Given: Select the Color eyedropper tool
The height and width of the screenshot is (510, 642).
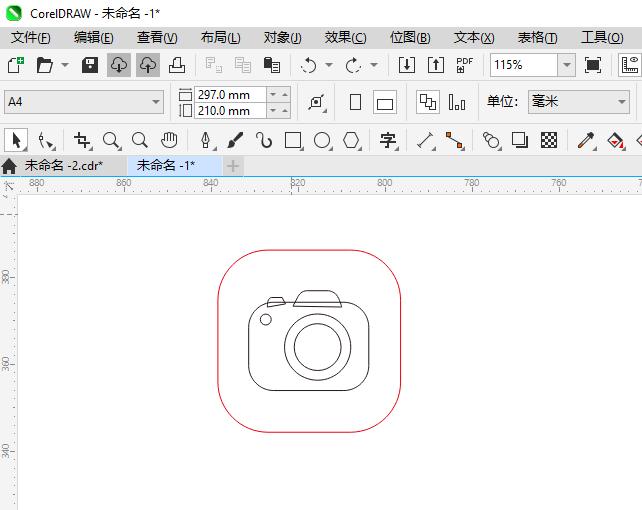Looking at the screenshot, I should [x=586, y=140].
